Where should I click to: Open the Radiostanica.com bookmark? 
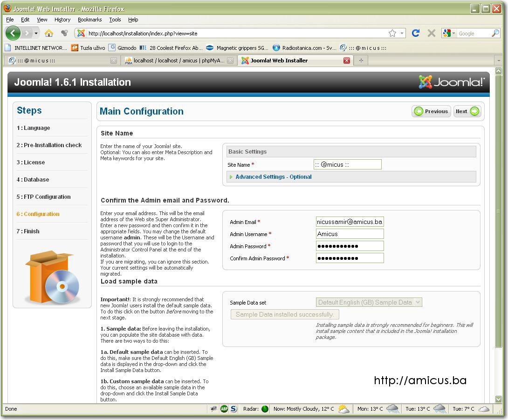pos(304,48)
